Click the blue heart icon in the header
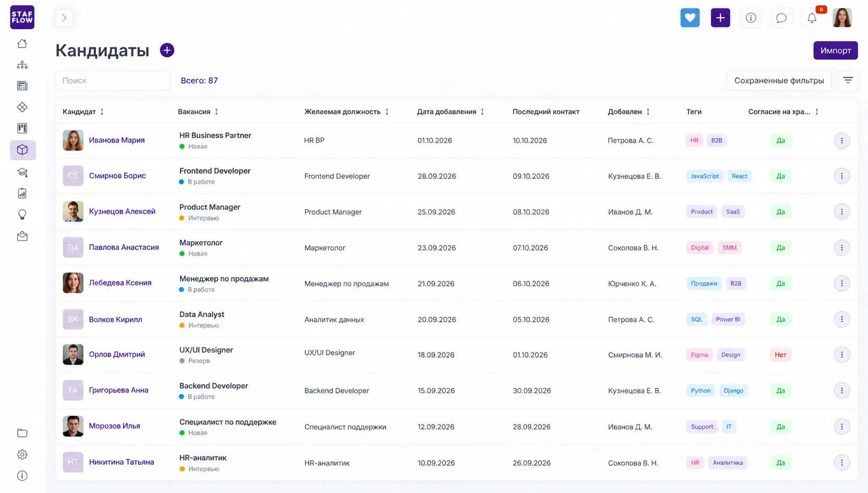The width and height of the screenshot is (868, 493). 690,18
